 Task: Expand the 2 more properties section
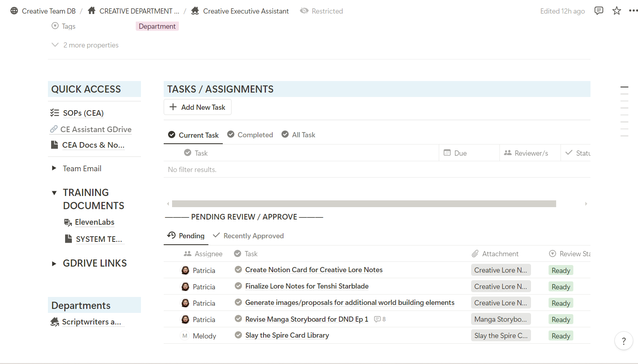coord(85,45)
